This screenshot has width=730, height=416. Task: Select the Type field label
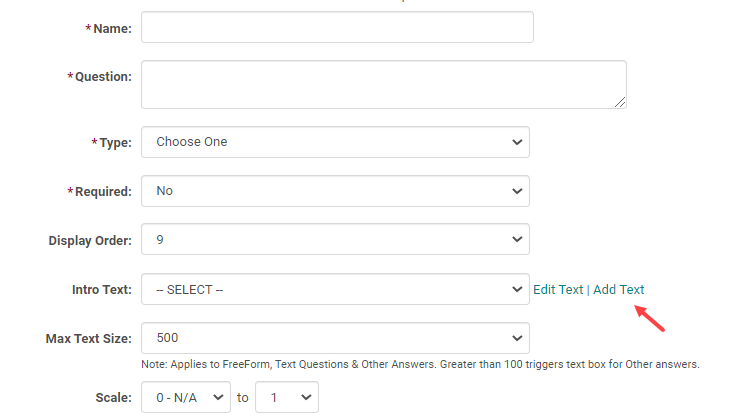pos(115,143)
